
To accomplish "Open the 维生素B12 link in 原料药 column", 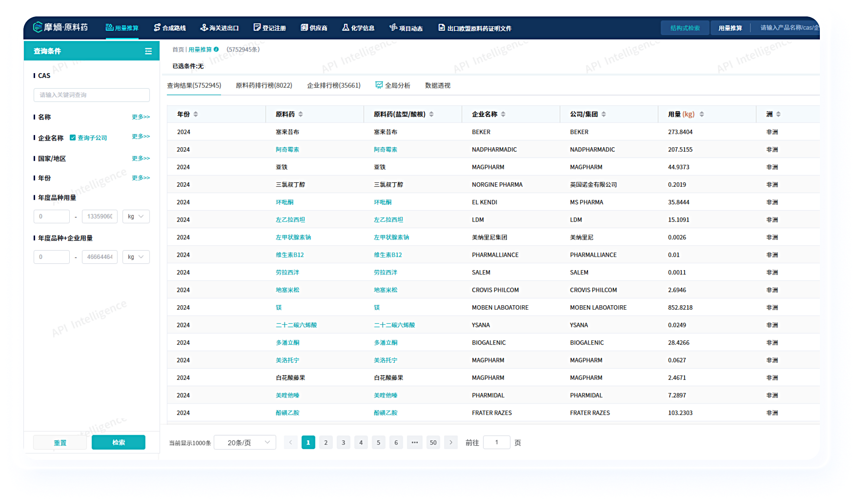I will [290, 255].
